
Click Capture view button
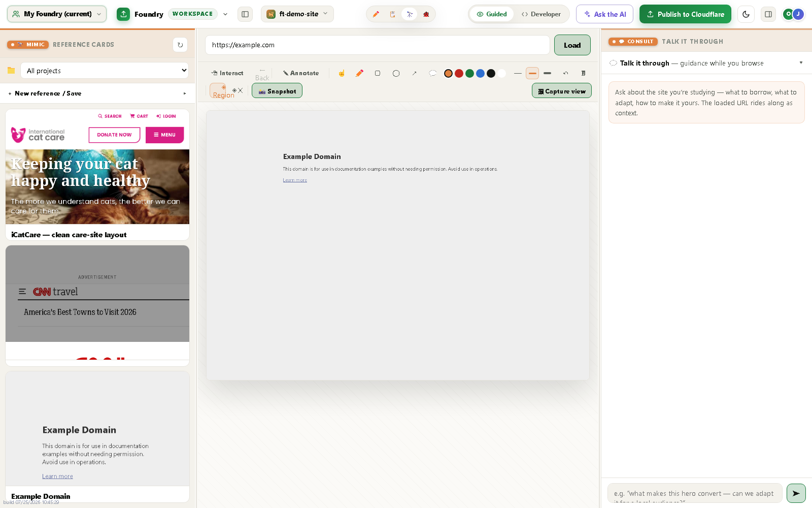(x=562, y=91)
